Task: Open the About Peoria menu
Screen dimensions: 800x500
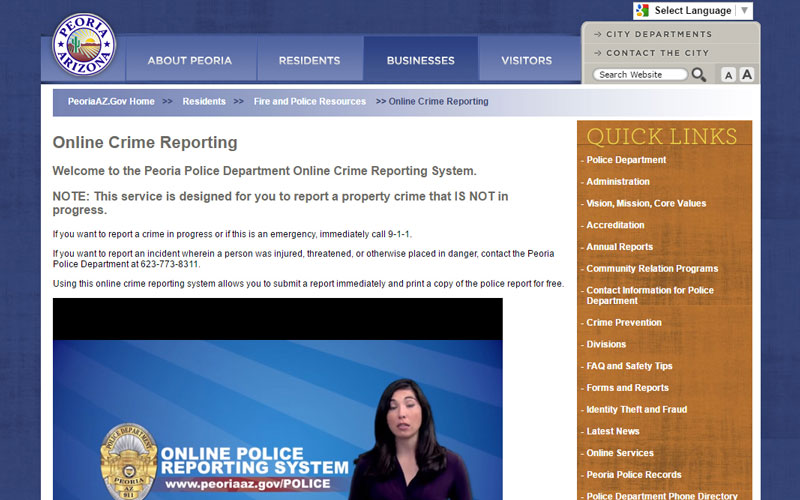Action: (190, 60)
